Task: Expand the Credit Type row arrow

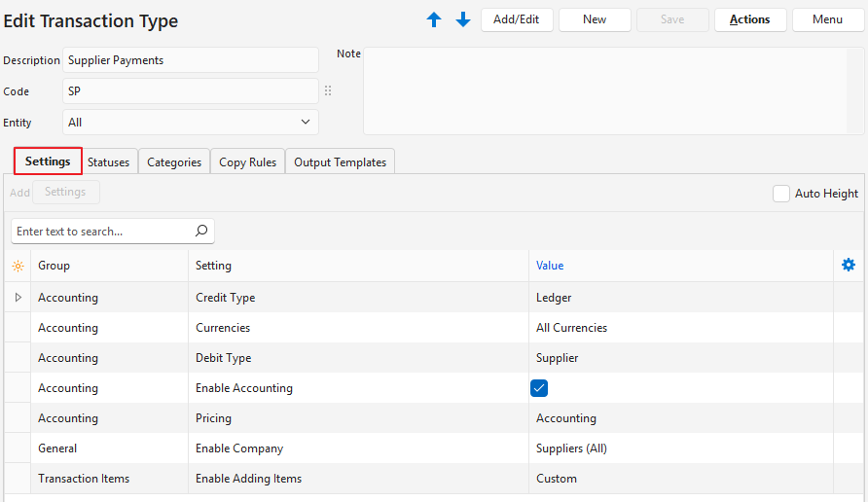Action: 18,298
